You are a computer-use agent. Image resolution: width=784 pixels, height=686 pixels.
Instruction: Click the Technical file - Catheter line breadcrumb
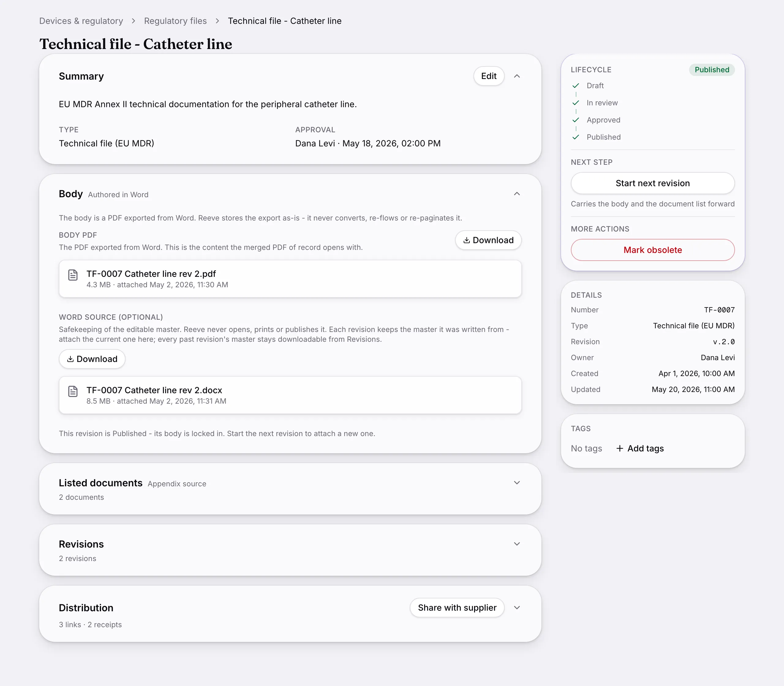285,21
